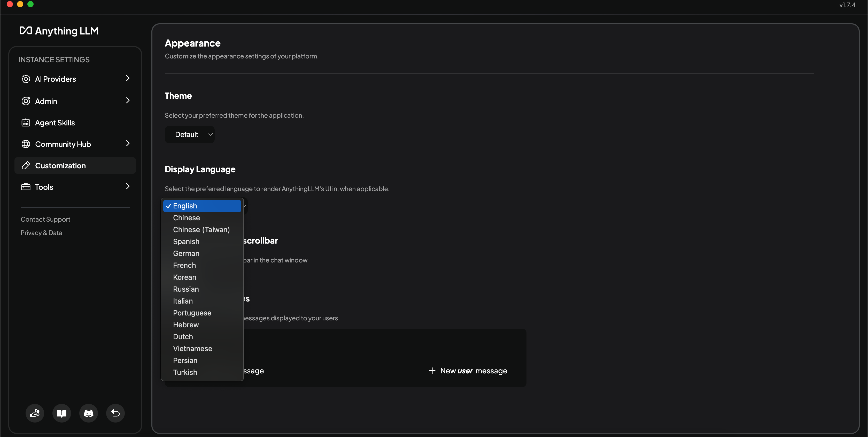Open the Default theme dropdown

190,134
